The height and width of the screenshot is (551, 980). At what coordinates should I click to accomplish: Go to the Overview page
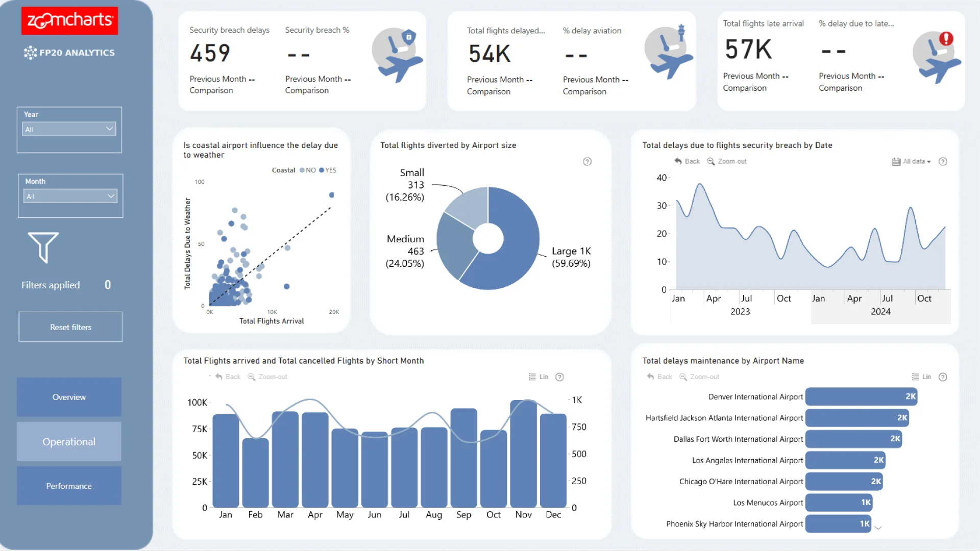point(69,397)
